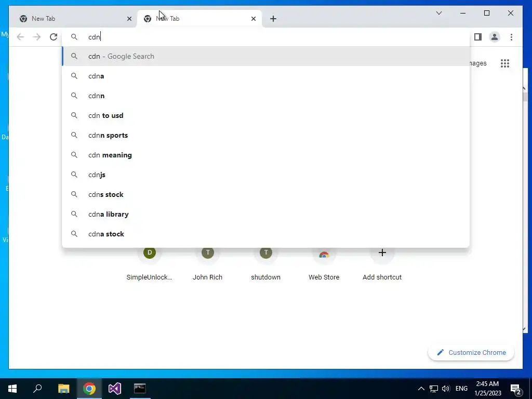Click the Chrome taskbar icon
Image resolution: width=532 pixels, height=399 pixels.
click(89, 388)
